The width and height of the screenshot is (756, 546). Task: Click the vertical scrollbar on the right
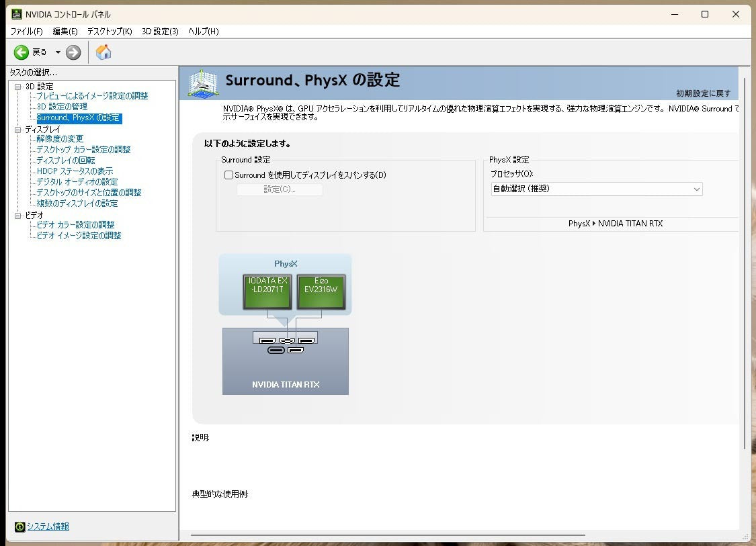[x=745, y=263]
